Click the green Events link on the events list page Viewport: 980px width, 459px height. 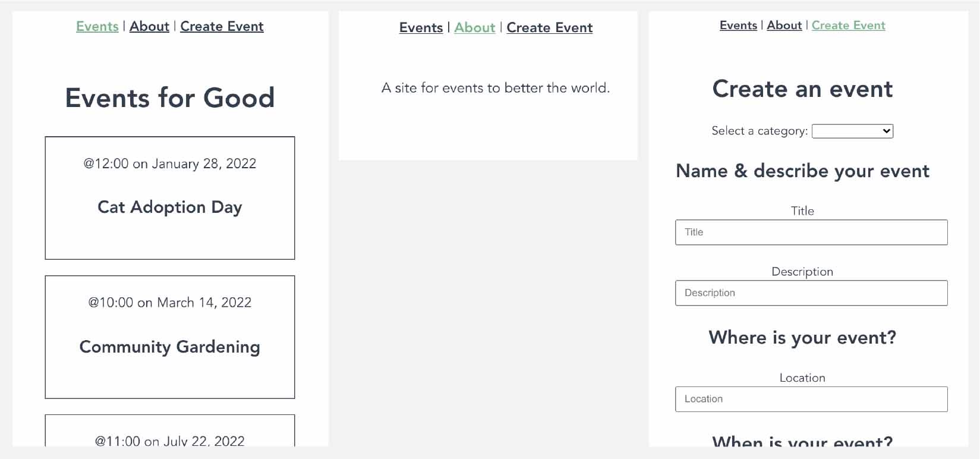(97, 27)
